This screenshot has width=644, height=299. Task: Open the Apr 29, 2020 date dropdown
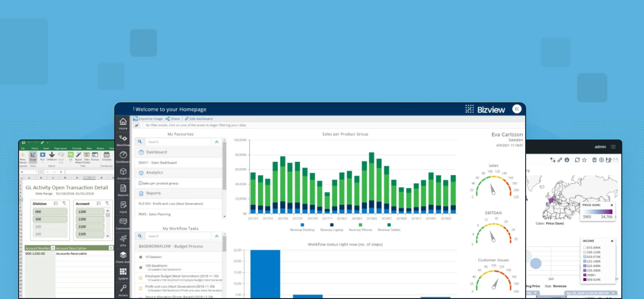coord(613,293)
